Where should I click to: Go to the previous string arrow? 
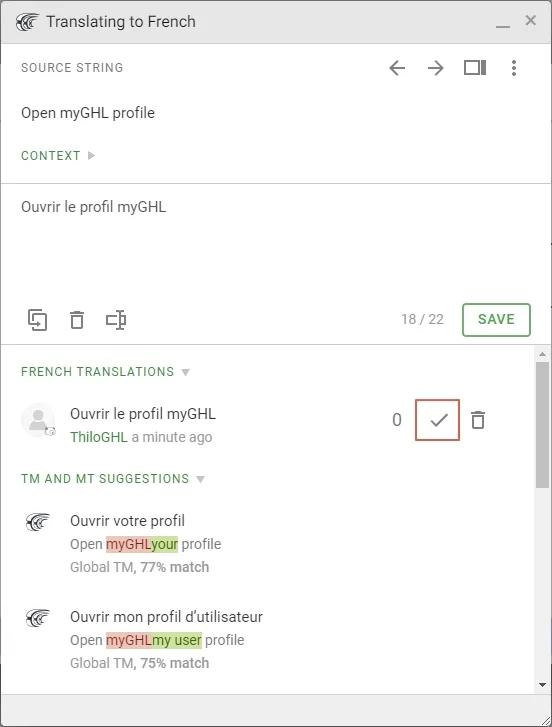pyautogui.click(x=397, y=68)
